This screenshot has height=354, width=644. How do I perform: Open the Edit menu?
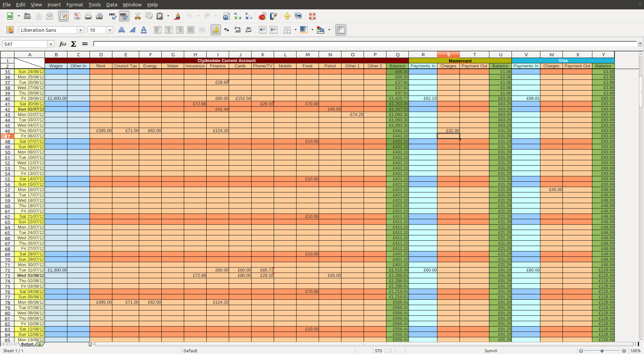(x=21, y=4)
